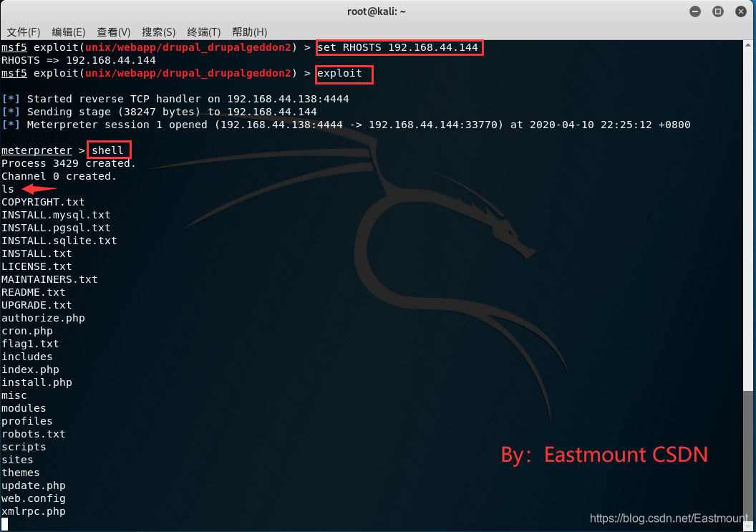Click 'Meterpreter session 1 opened' line

pyautogui.click(x=346, y=125)
